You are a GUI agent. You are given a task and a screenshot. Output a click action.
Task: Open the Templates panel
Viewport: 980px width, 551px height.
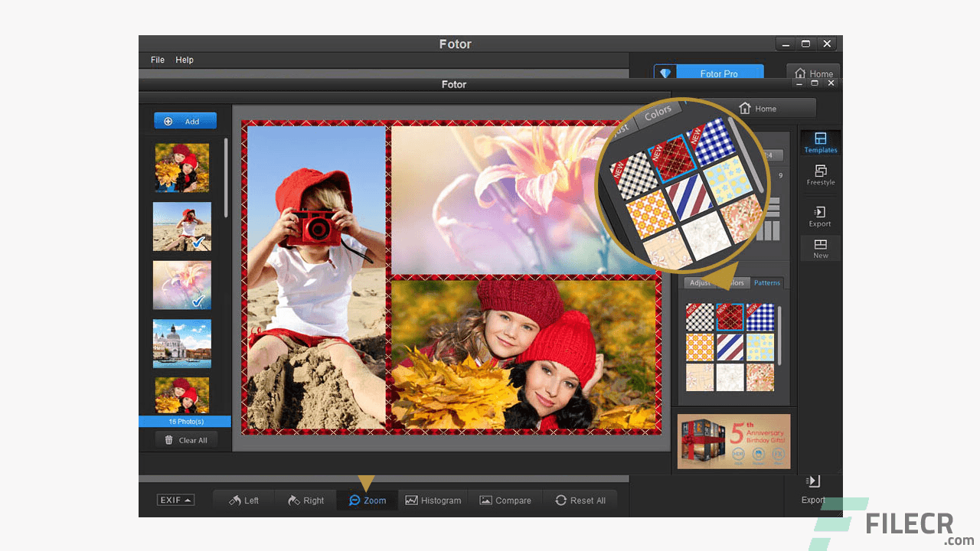(820, 142)
